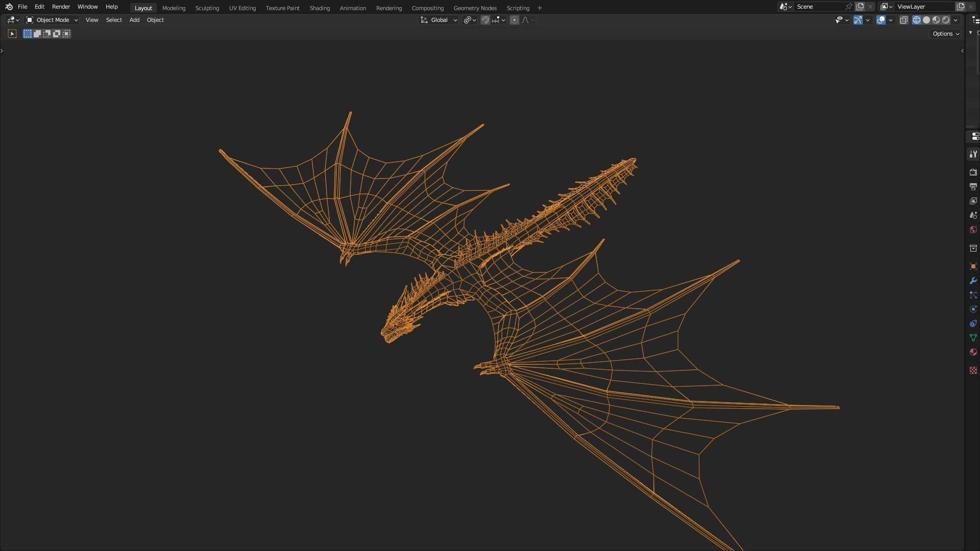Open the Modifiers properties tab

[x=973, y=281]
